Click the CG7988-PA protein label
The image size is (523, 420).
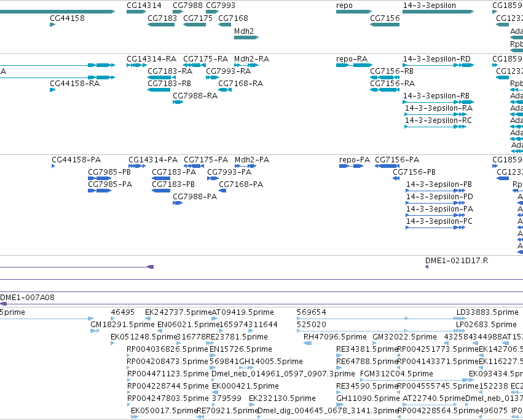click(195, 197)
